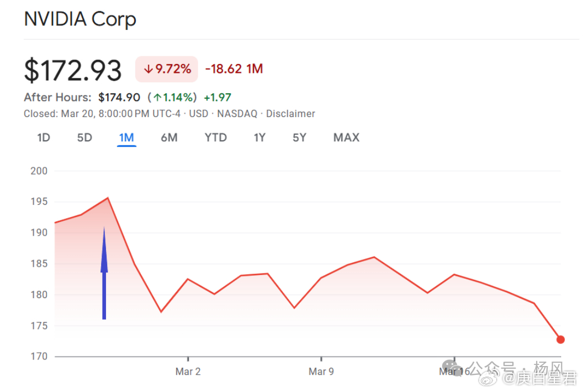
Task: Switch to the 1D time range tab
Action: 44,137
